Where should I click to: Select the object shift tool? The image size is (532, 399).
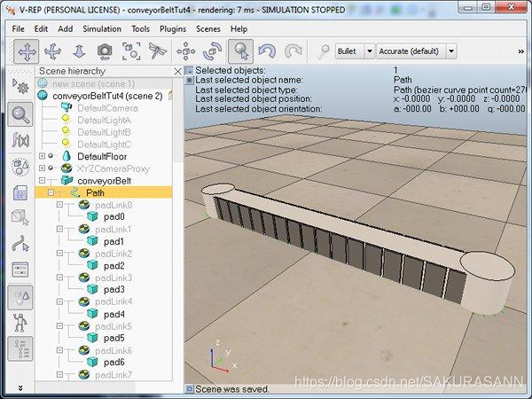click(x=186, y=51)
